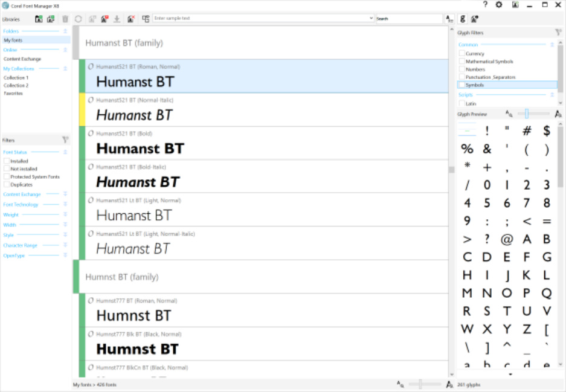The image size is (566, 392).
Task: Click the font list options icon after Search
Action: click(449, 19)
